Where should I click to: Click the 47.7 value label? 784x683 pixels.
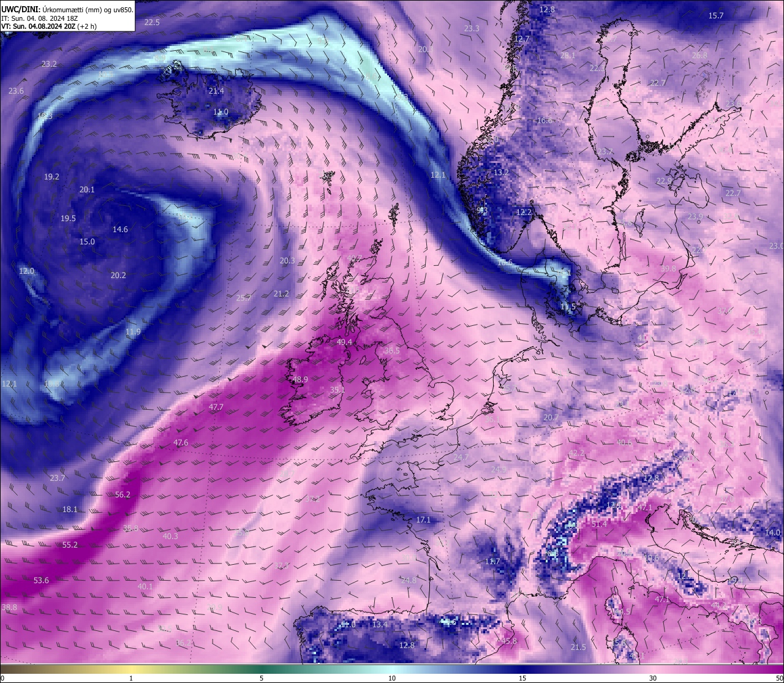coord(216,407)
